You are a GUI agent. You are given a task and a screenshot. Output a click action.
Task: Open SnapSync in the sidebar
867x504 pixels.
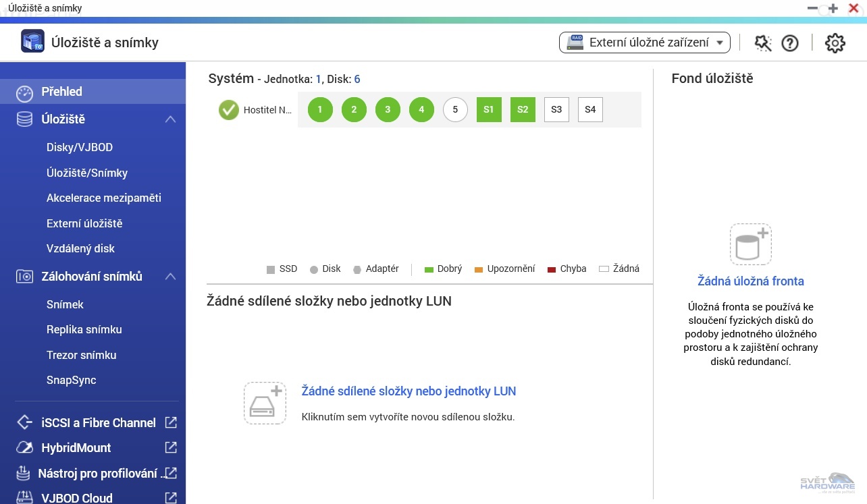[71, 381]
